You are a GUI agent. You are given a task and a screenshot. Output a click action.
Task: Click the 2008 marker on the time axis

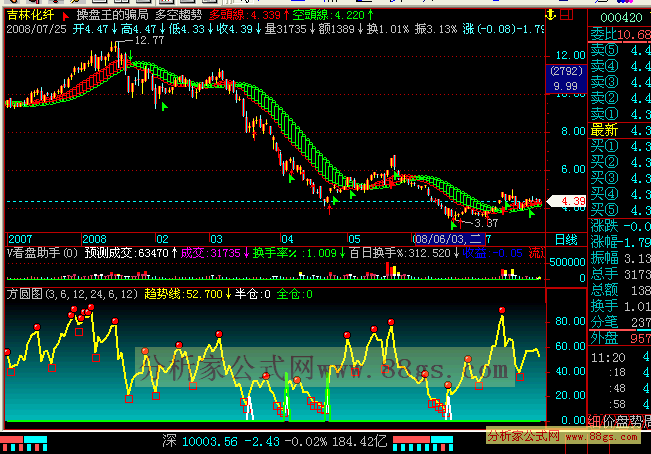tap(94, 239)
